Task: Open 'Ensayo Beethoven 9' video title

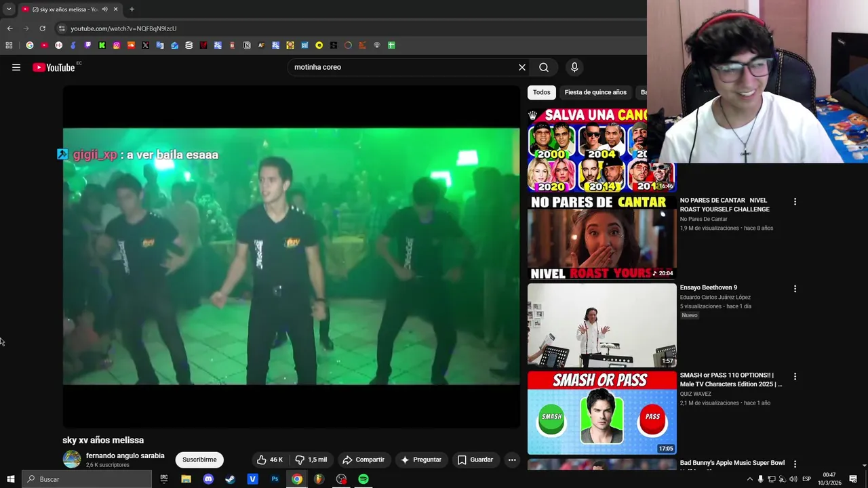Action: 708,287
